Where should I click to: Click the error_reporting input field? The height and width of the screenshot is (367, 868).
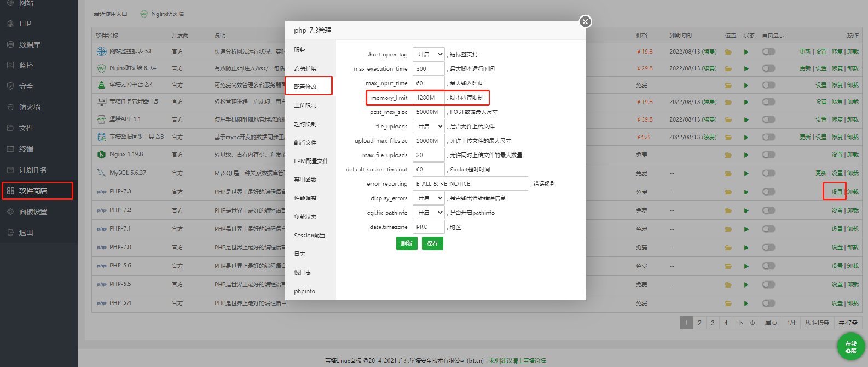pos(471,184)
